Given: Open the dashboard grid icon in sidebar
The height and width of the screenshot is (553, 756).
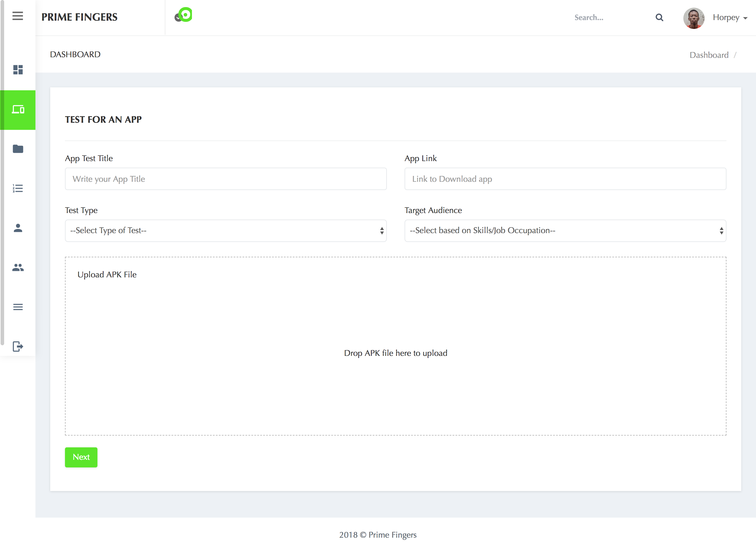Looking at the screenshot, I should 18,70.
